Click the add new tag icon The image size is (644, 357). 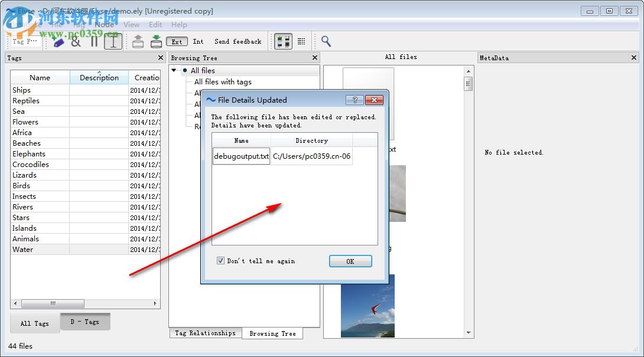pos(58,41)
